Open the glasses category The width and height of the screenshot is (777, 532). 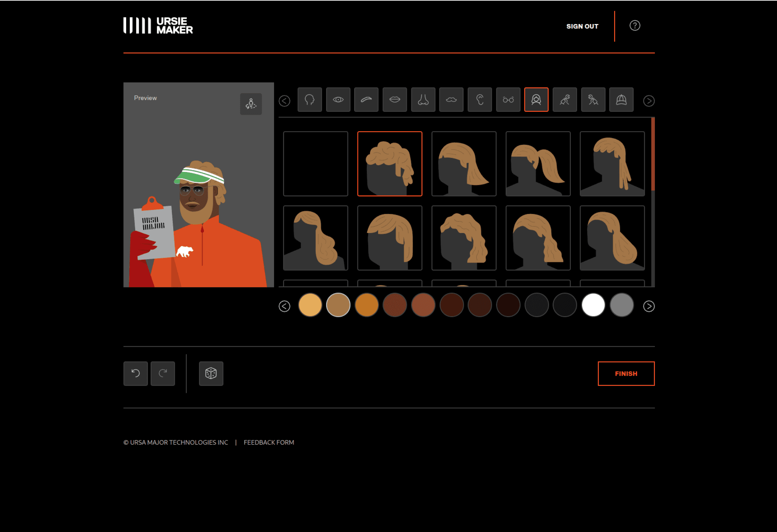click(x=508, y=100)
